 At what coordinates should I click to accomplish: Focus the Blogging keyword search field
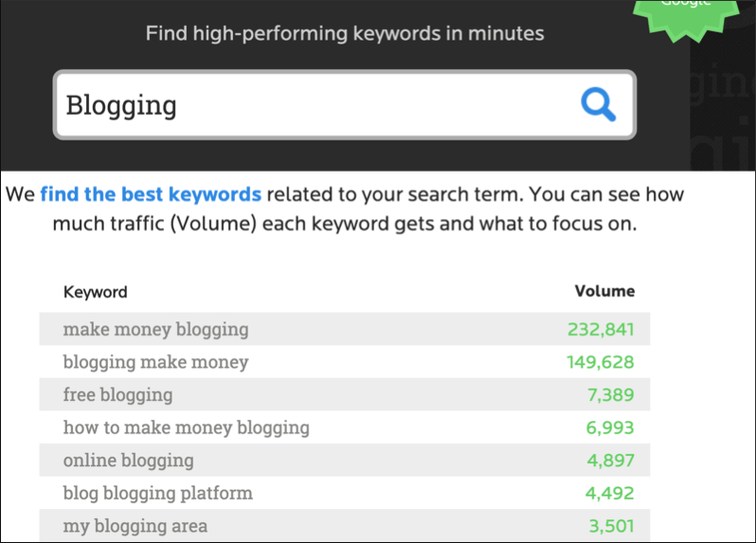[x=344, y=104]
